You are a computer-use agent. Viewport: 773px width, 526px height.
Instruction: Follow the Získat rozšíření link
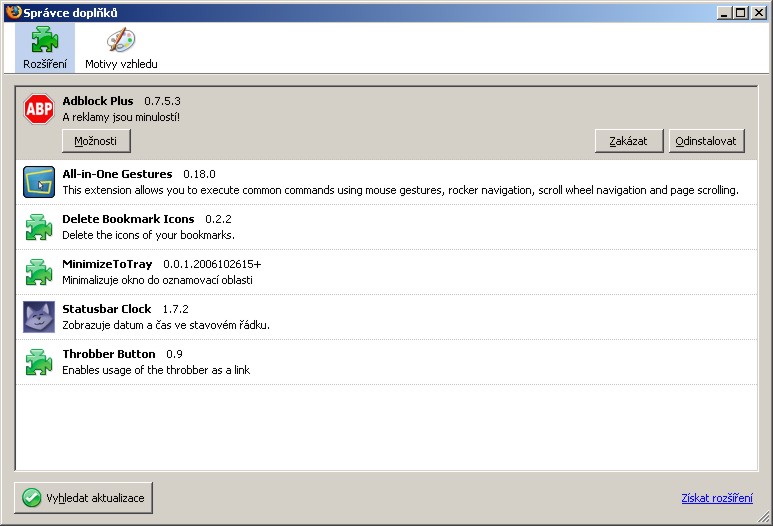click(x=716, y=499)
